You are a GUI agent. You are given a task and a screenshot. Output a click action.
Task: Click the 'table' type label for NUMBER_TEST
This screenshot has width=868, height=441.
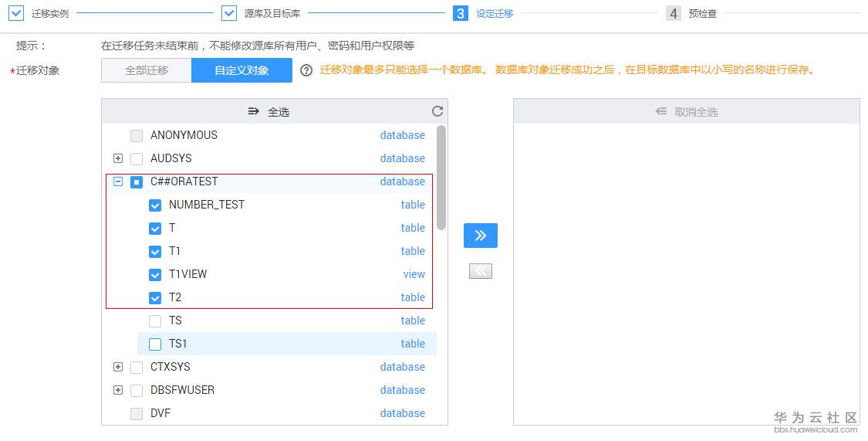coord(413,205)
